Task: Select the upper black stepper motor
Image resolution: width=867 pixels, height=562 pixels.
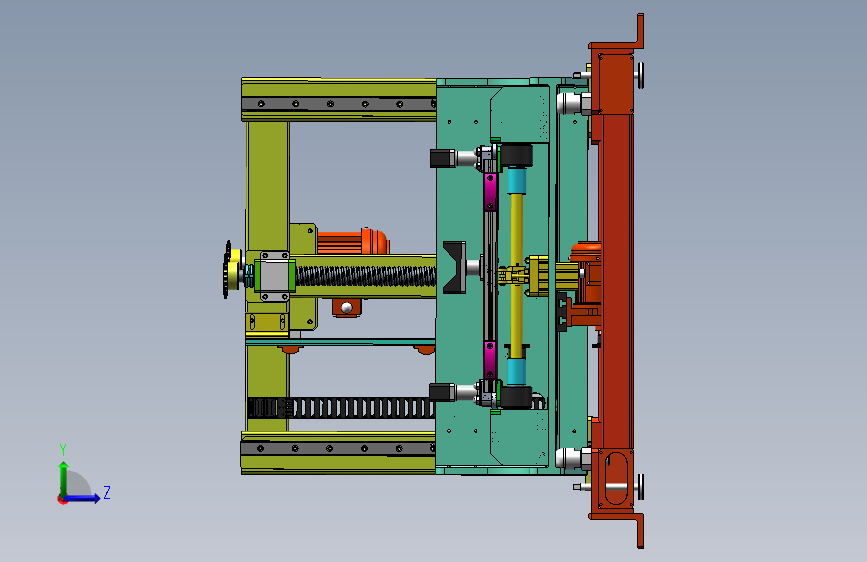Action: (x=443, y=158)
